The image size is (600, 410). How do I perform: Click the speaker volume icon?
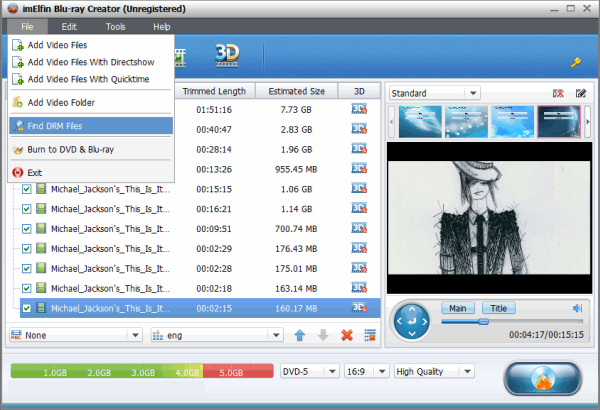577,308
